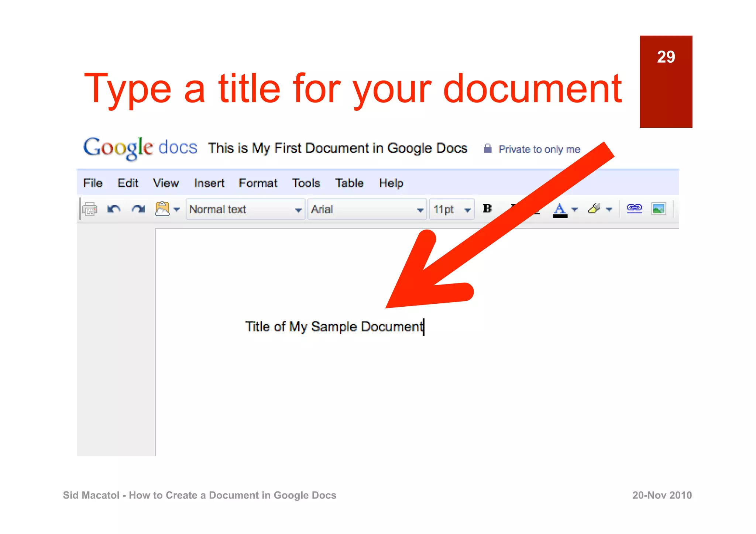Screen dimensions: 756x534
Task: Click the Print icon in toolbar
Action: click(x=90, y=209)
